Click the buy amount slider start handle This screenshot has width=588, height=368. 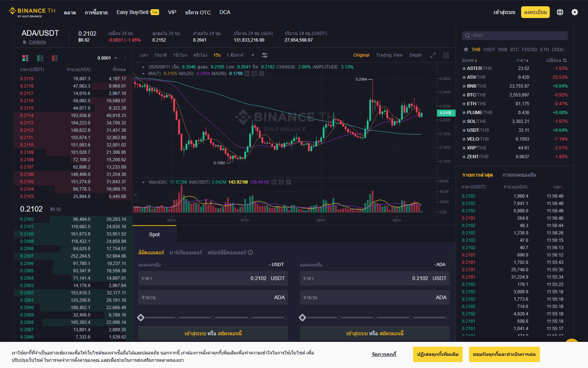(141, 318)
